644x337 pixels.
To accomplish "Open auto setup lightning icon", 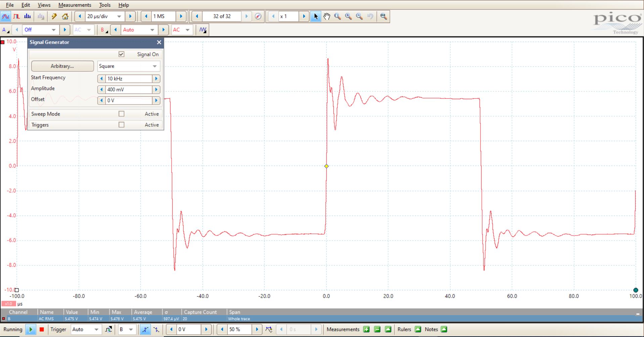I will click(54, 16).
